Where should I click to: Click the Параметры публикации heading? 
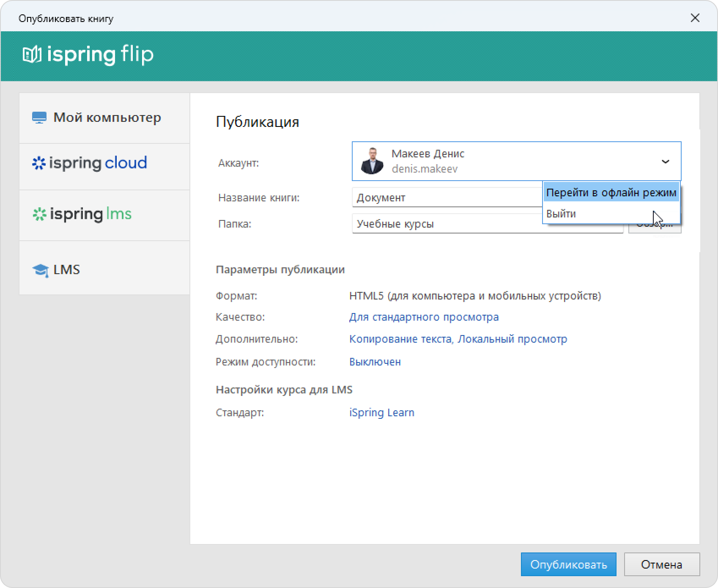(x=280, y=269)
